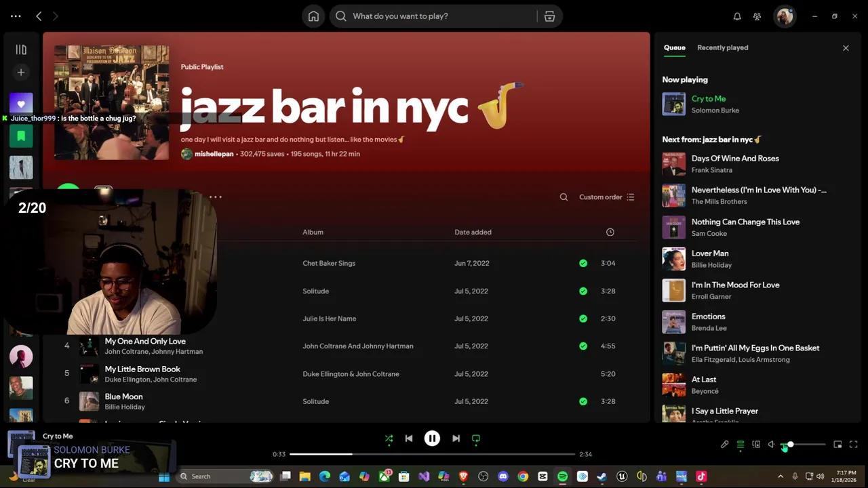Open Google Chrome from the taskbar
The image size is (868, 488).
[523, 476]
